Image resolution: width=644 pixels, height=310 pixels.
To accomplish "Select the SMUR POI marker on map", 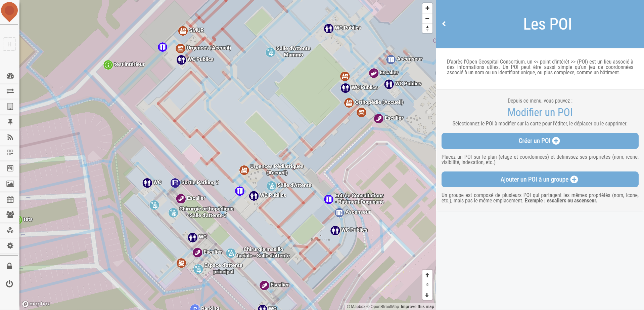I will click(183, 31).
